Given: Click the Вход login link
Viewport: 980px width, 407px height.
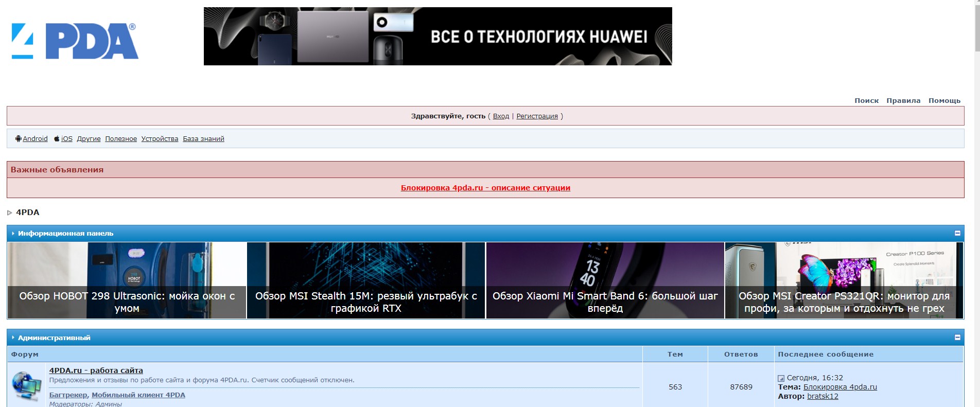Looking at the screenshot, I should [x=501, y=116].
